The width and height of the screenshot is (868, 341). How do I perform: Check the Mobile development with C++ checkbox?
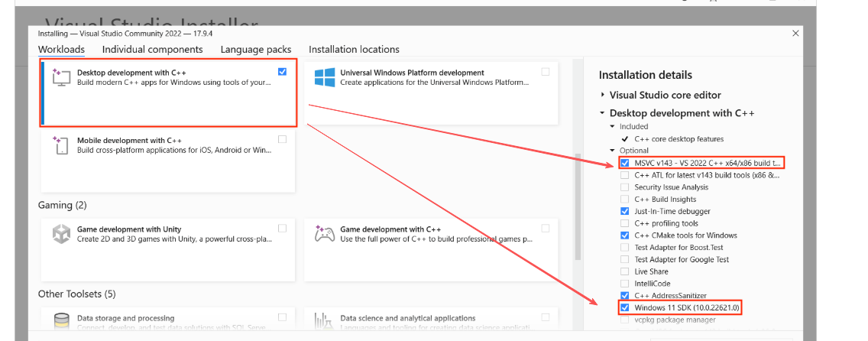[282, 139]
